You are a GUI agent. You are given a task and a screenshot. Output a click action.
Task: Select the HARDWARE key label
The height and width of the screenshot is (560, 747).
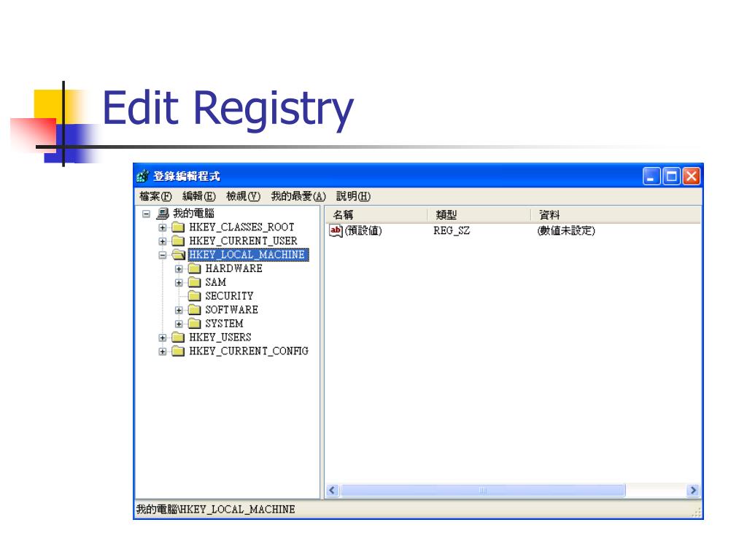click(234, 268)
